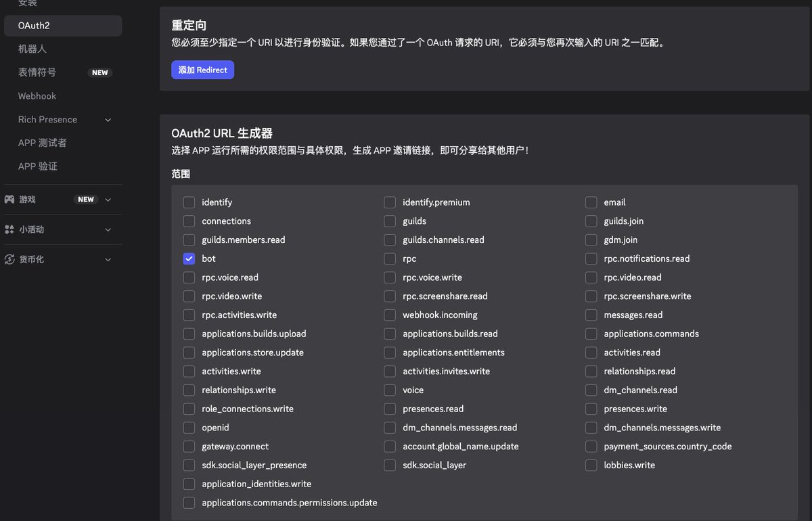812x521 pixels.
Task: Expand the 小活动 section chevron
Action: click(108, 229)
